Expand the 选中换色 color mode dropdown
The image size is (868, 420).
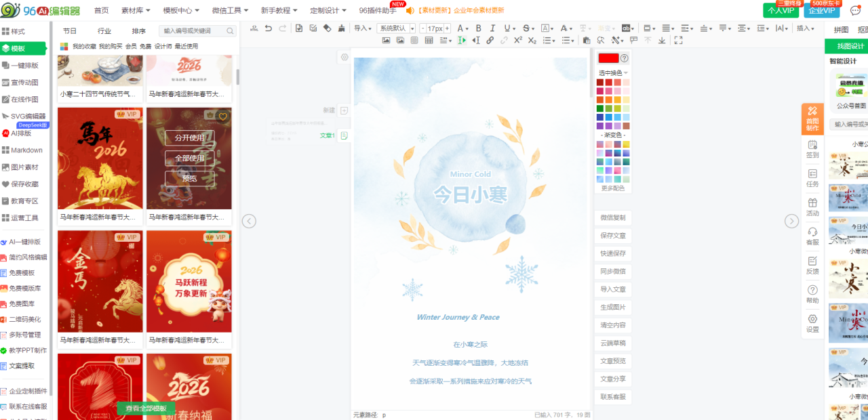coord(613,72)
